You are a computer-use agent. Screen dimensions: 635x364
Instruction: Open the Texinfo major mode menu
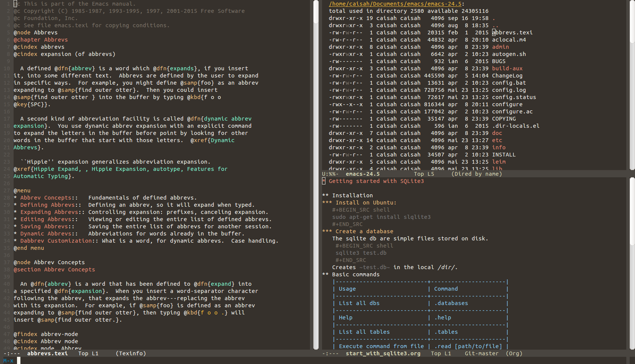coord(131,353)
